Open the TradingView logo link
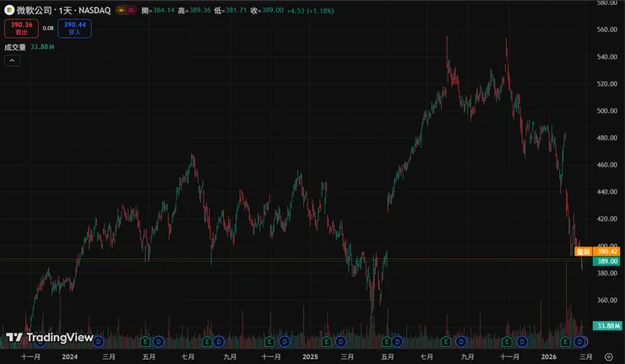This screenshot has height=364, width=625. pyautogui.click(x=50, y=338)
